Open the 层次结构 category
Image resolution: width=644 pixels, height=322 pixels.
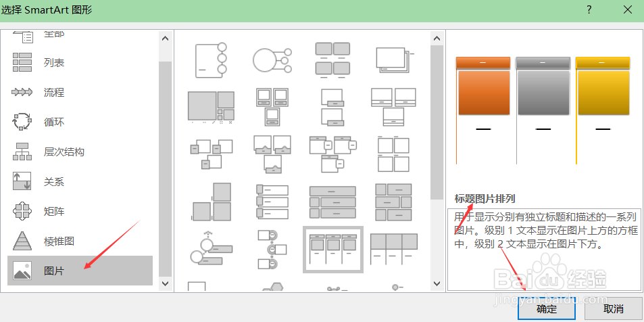pos(80,152)
